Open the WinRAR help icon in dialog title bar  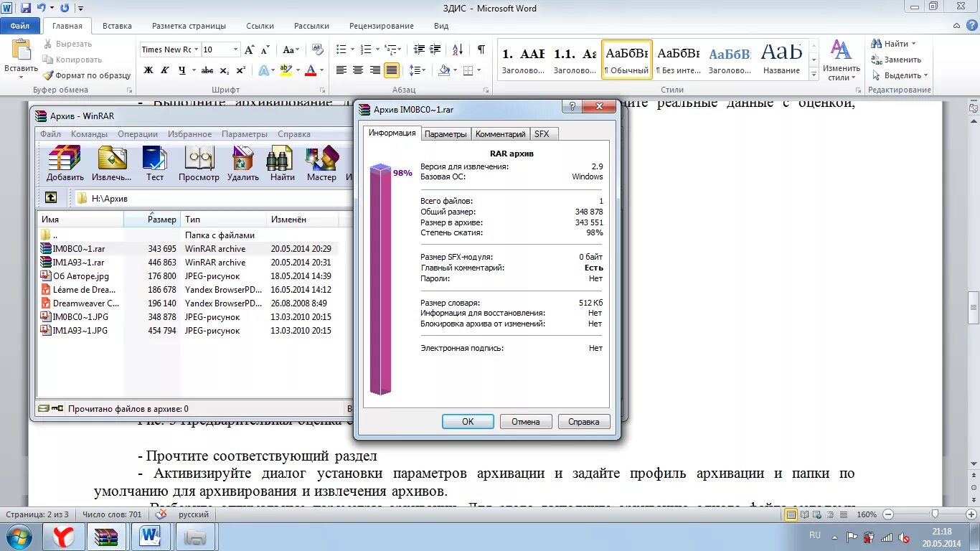pyautogui.click(x=572, y=107)
